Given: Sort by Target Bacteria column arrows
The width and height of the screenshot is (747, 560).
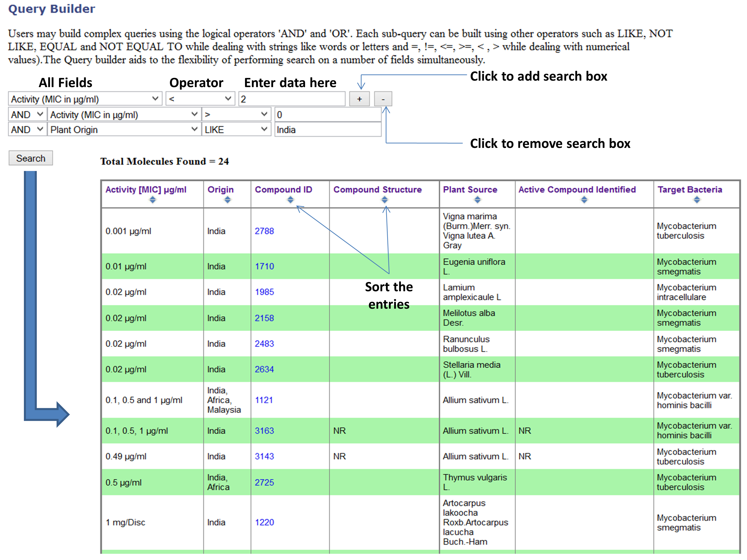Looking at the screenshot, I should tap(697, 200).
